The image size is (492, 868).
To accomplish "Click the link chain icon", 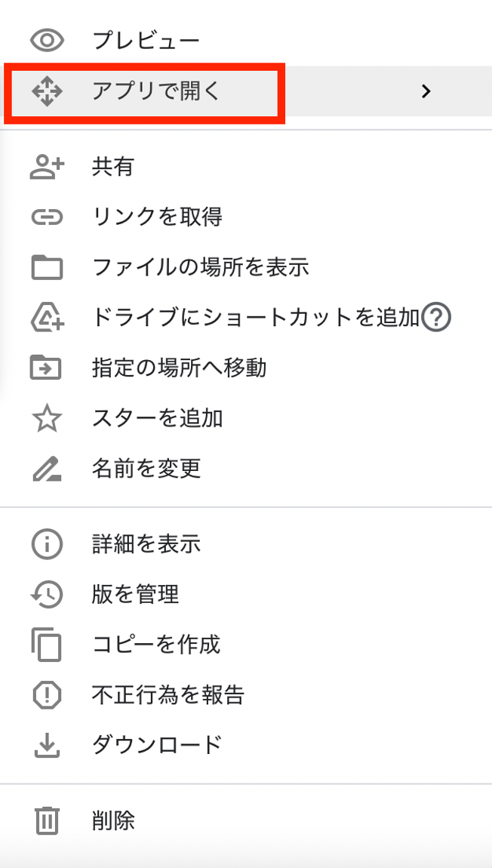I will point(47,217).
